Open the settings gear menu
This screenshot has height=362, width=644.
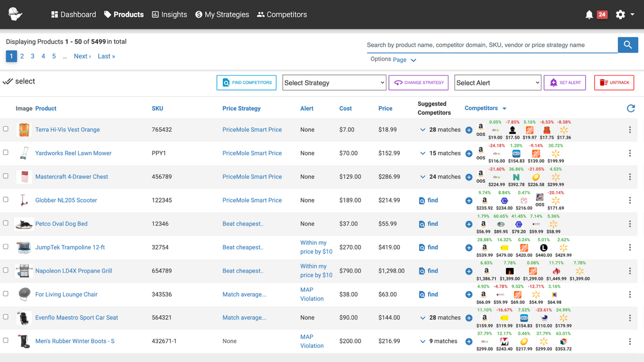pyautogui.click(x=620, y=14)
